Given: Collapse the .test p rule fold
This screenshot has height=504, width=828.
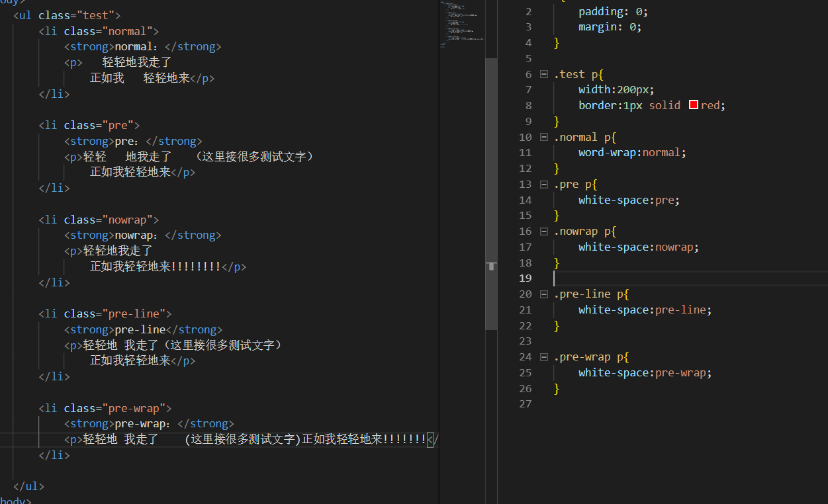Looking at the screenshot, I should tap(544, 74).
